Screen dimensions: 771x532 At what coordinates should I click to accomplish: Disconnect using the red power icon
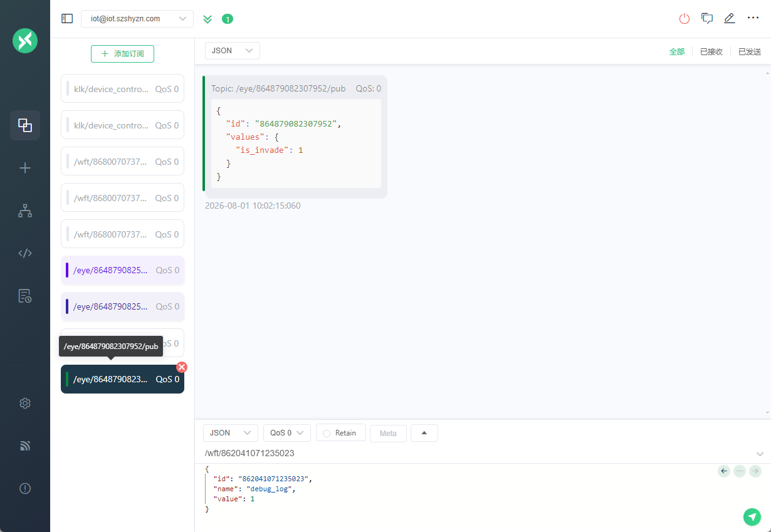[684, 19]
